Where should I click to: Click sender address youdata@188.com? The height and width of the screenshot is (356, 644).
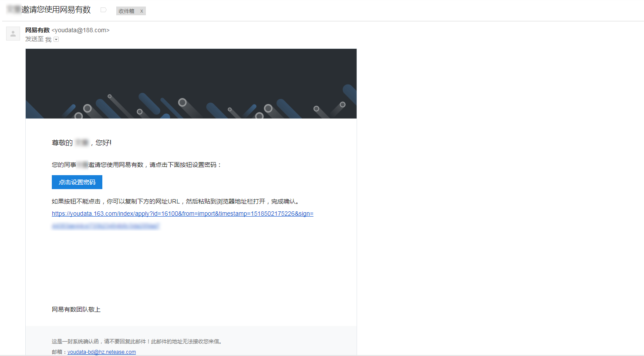click(81, 30)
